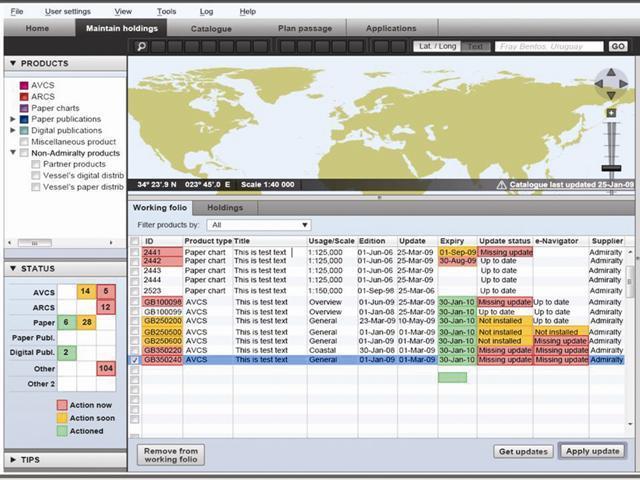This screenshot has width=640, height=480.
Task: Click the AVCS product color icon
Action: click(x=24, y=85)
